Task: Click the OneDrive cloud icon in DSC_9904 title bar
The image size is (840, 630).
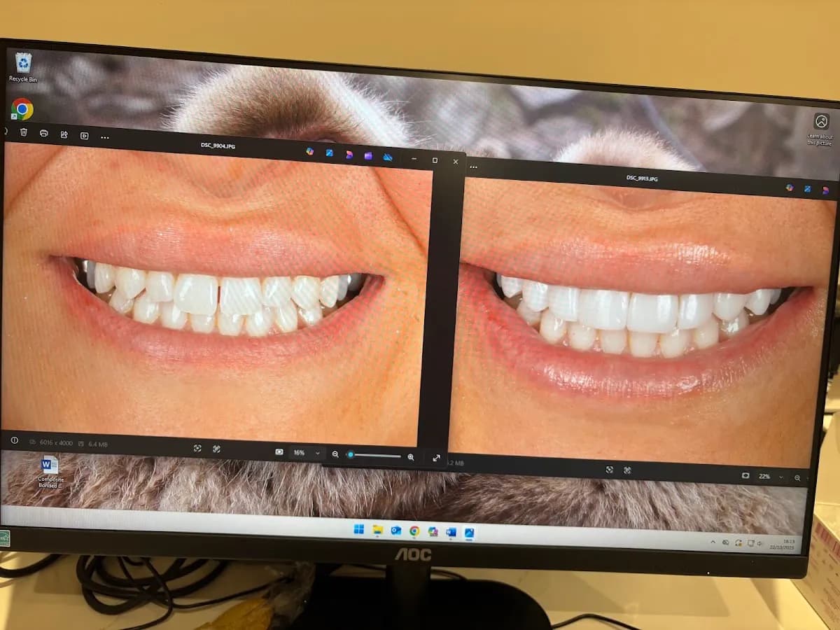Action: click(388, 157)
